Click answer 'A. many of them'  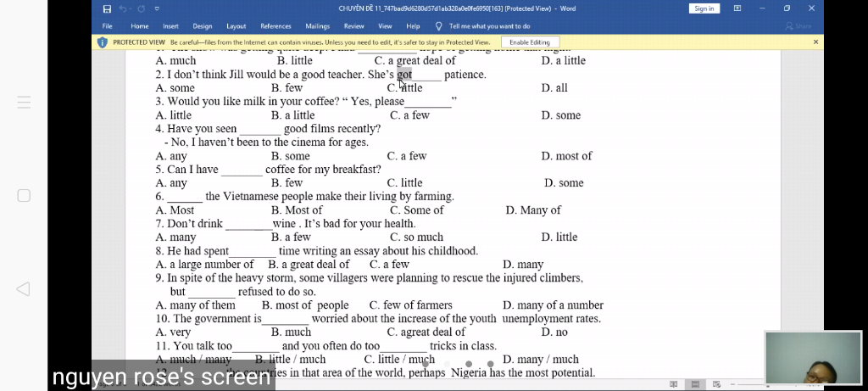(x=196, y=305)
